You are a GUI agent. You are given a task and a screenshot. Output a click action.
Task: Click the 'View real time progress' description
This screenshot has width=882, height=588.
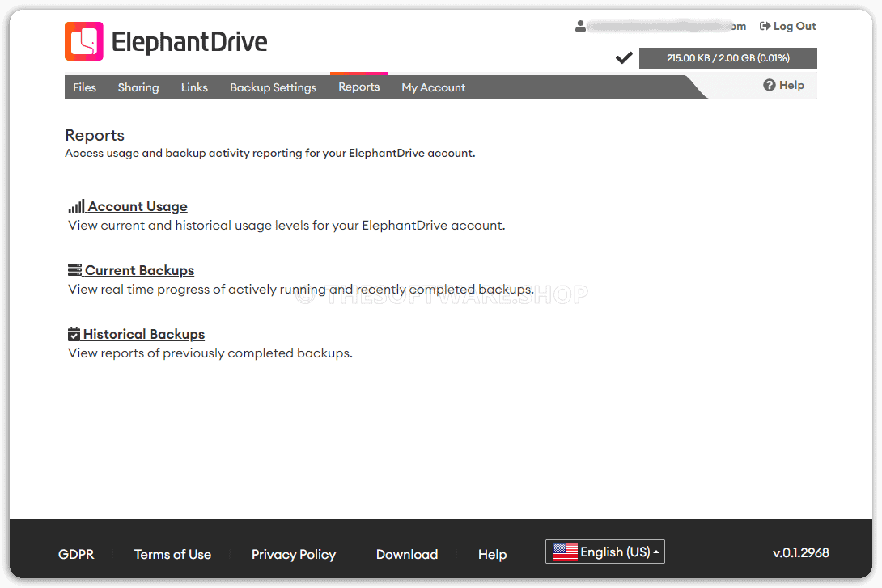pyautogui.click(x=301, y=290)
